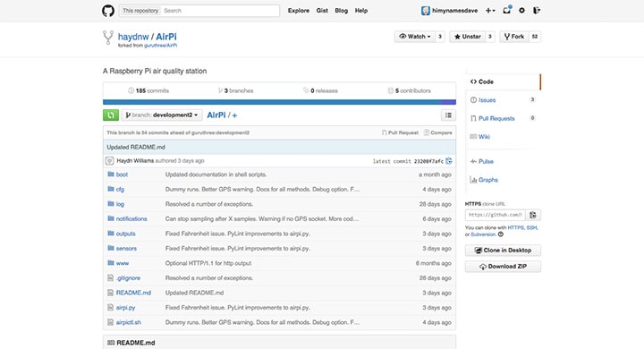
Task: Click Gist in the top navigation
Action: (x=322, y=11)
